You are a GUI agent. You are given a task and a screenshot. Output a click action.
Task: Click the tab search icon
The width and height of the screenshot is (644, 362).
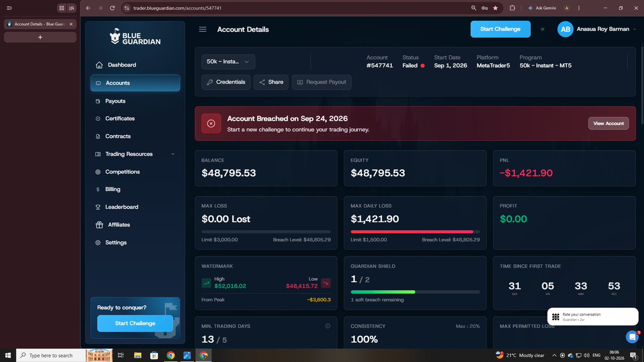point(72,9)
